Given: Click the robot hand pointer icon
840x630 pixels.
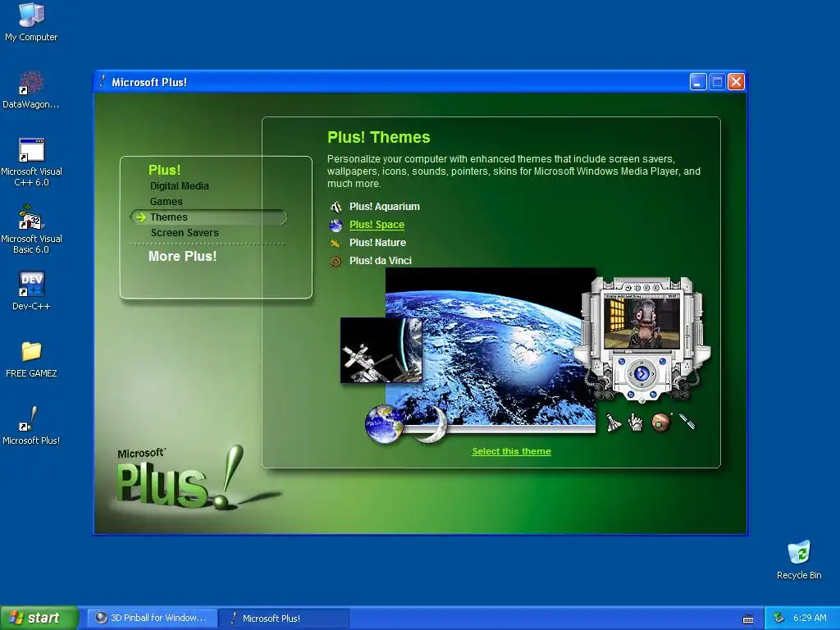Looking at the screenshot, I should [x=636, y=422].
